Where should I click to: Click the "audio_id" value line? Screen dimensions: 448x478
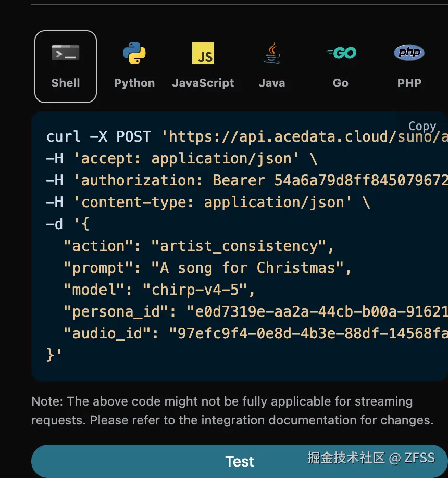[256, 333]
